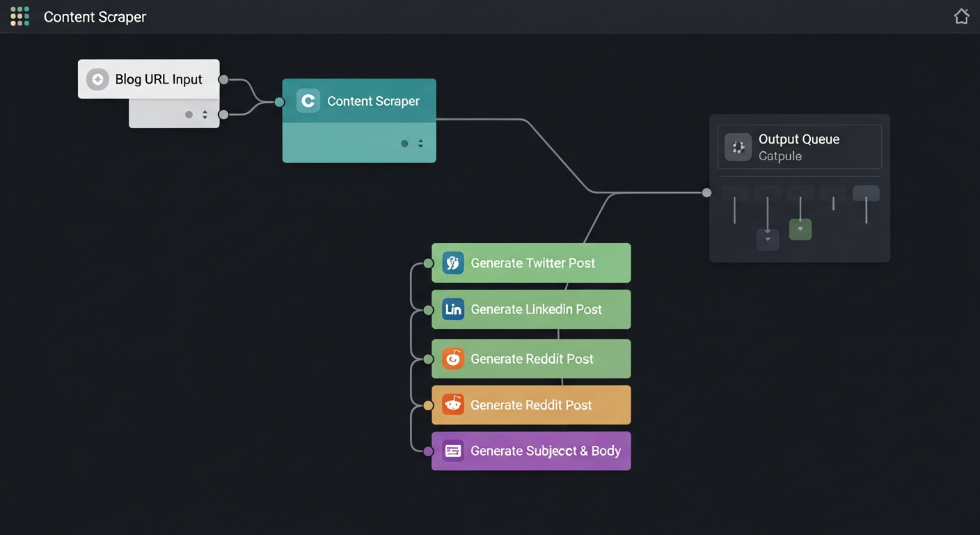This screenshot has width=980, height=535.
Task: Click the Blog URL Input node icon
Action: (97, 79)
